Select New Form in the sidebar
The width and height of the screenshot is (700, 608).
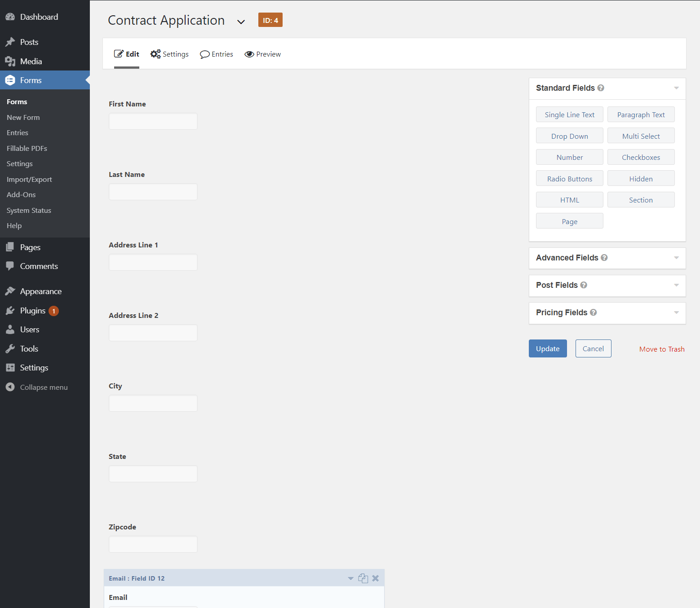pyautogui.click(x=23, y=117)
